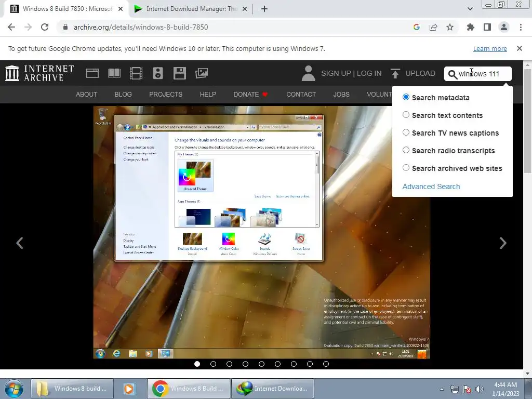Switch to the Windows 8 Build 7850 tab
The width and height of the screenshot is (532, 399).
click(66, 9)
